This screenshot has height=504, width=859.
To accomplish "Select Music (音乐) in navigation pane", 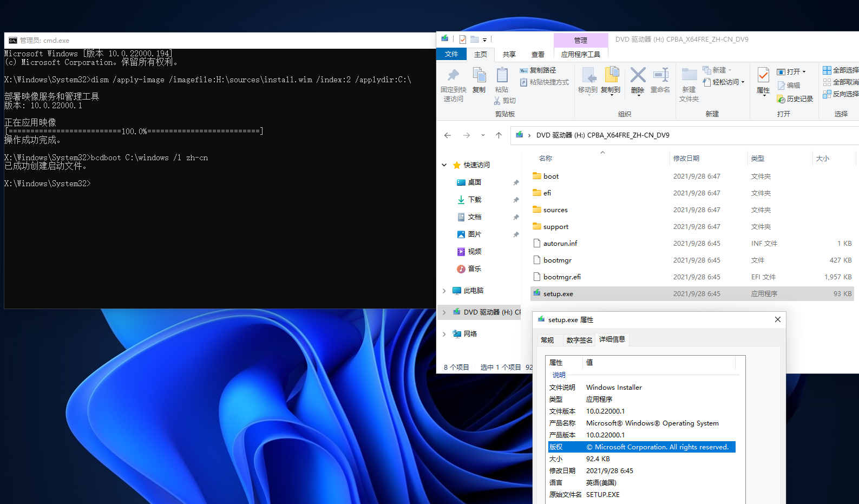I will point(475,269).
